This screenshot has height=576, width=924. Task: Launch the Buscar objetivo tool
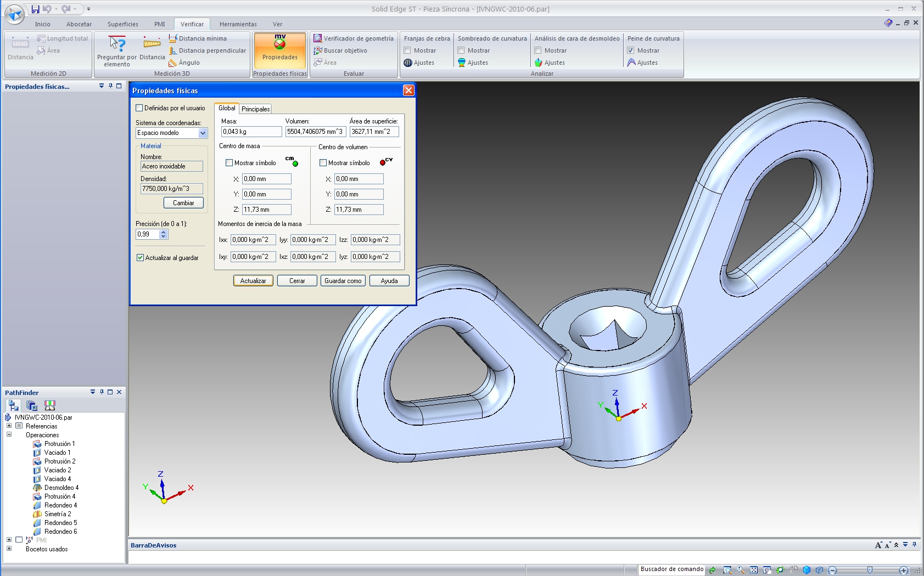tap(340, 50)
